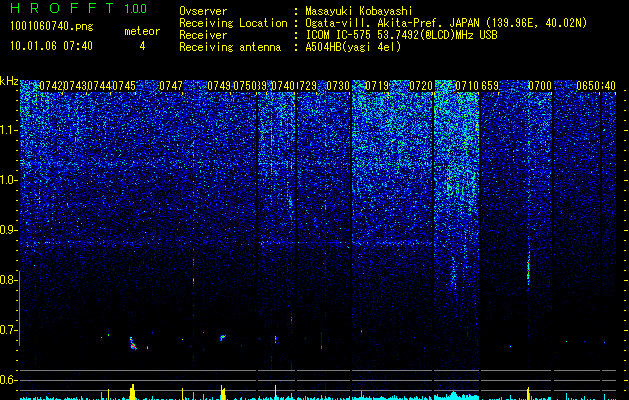Select the timestamp 10.01.06 07:40
This screenshot has width=629, height=400.
coord(51,46)
